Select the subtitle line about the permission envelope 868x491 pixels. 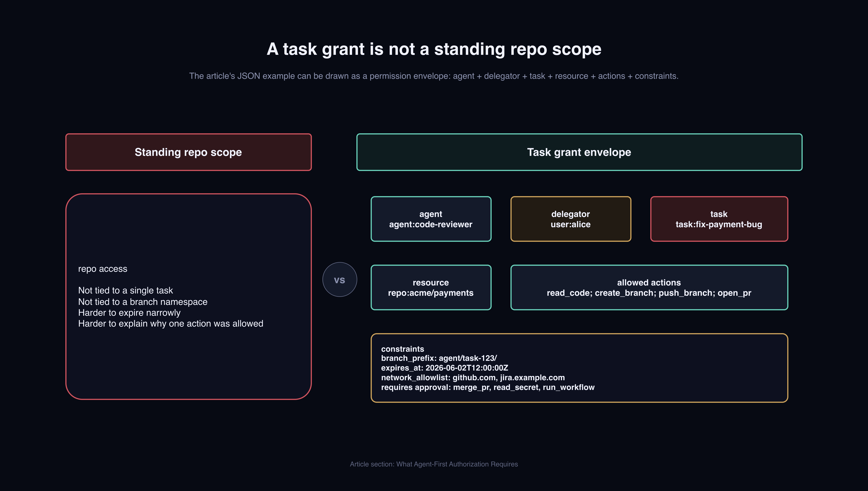pos(434,76)
